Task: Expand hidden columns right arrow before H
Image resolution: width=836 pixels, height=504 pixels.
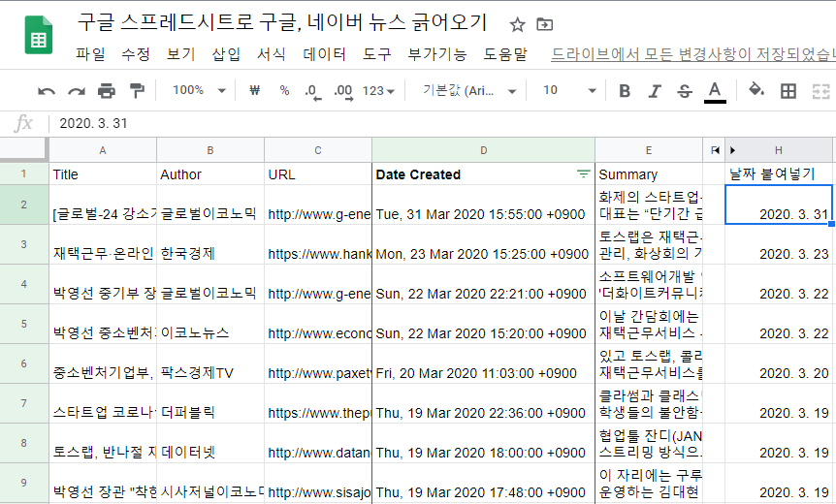Action: point(732,151)
